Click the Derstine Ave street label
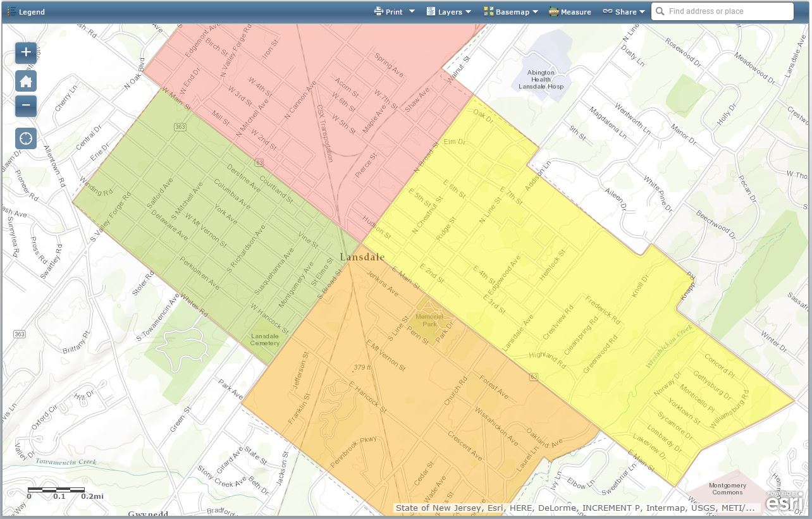812x519 pixels. (x=243, y=178)
